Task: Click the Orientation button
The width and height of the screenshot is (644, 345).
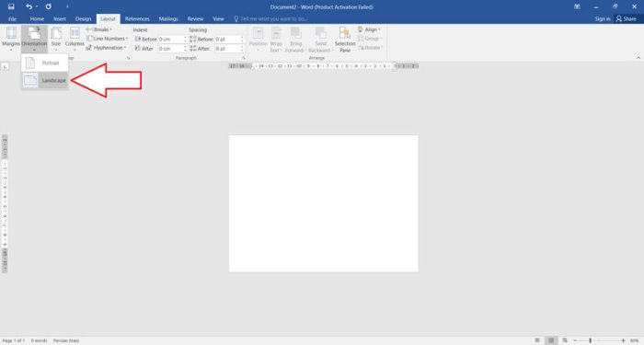Action: (x=34, y=39)
